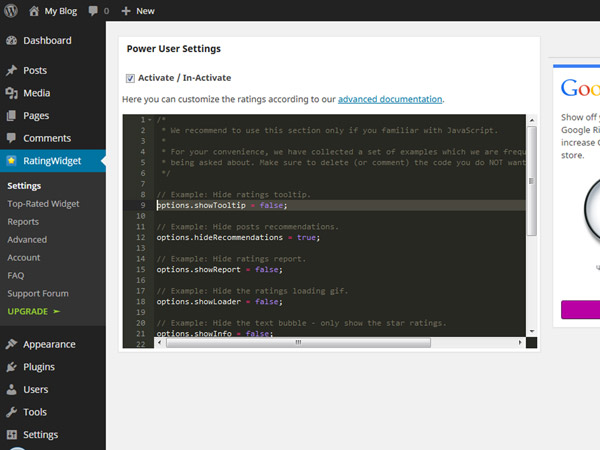
Task: Click the horizontal scrollbar thumb in editor
Action: point(298,342)
